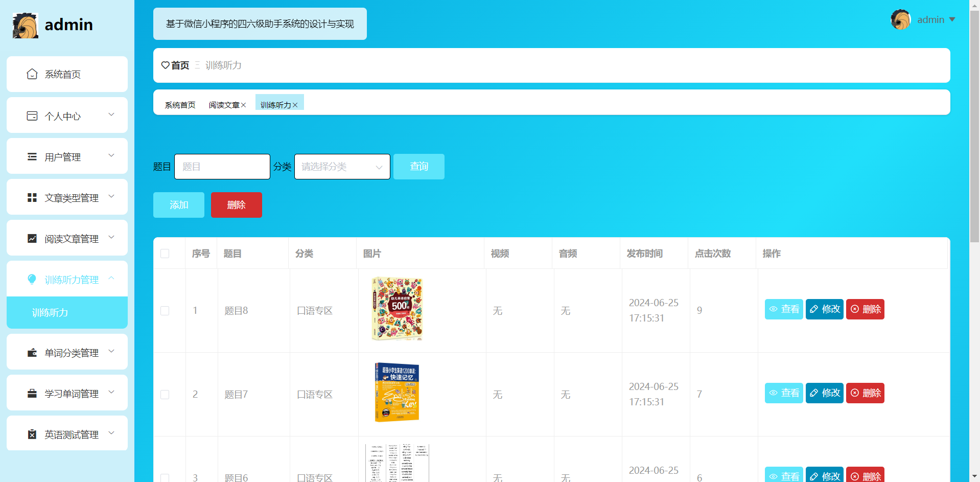Screen dimensions: 980x482
Task: Switch to the 阅读文章 tab
Action: point(224,105)
